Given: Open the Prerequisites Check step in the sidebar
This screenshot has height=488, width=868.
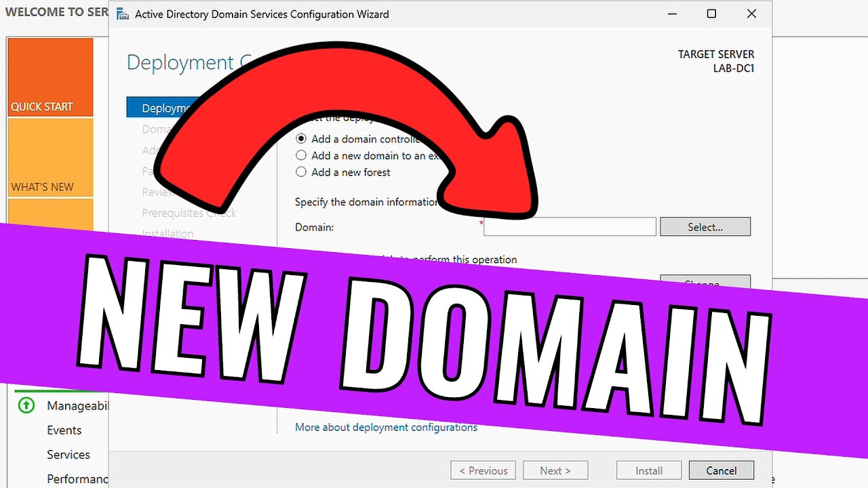Looking at the screenshot, I should click(x=189, y=213).
